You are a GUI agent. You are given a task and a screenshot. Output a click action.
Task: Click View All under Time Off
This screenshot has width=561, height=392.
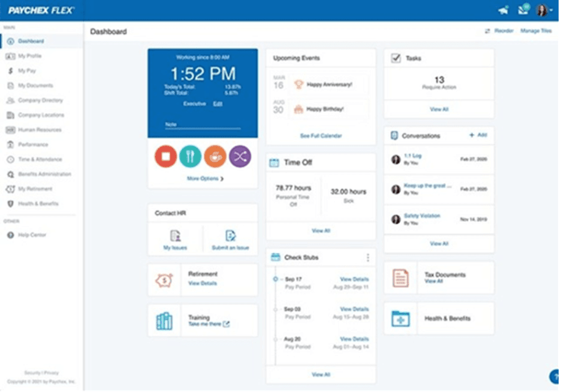pyautogui.click(x=321, y=231)
